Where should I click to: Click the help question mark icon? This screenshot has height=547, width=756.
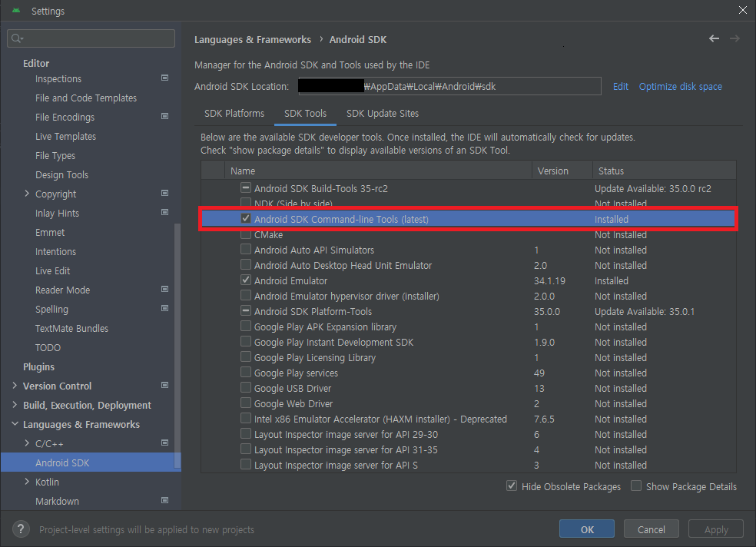pyautogui.click(x=21, y=529)
